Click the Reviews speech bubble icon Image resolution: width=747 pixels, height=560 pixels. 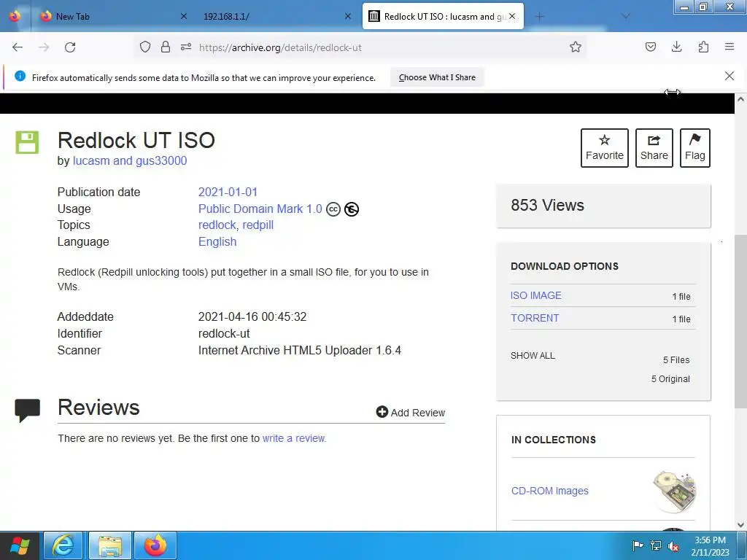point(28,410)
